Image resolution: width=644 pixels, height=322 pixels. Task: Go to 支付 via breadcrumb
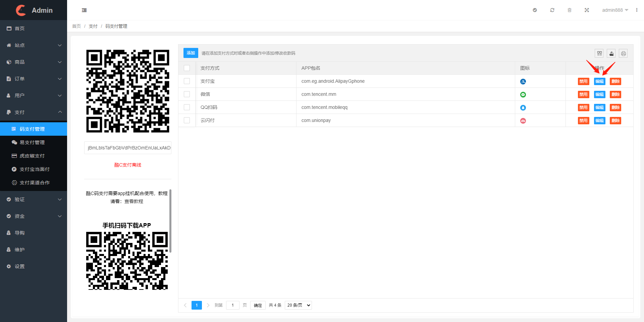click(93, 26)
